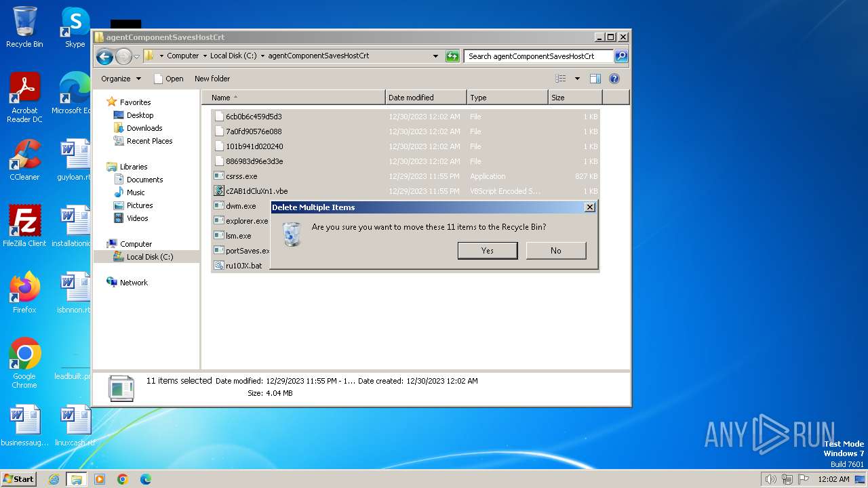This screenshot has width=868, height=488.
Task: Select the file 886983d96e3d3e
Action: (405, 161)
